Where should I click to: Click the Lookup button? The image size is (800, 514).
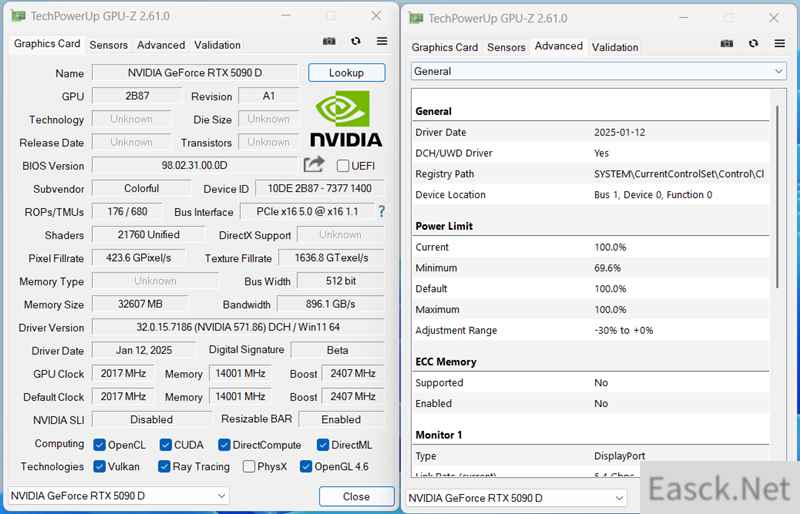[x=346, y=72]
